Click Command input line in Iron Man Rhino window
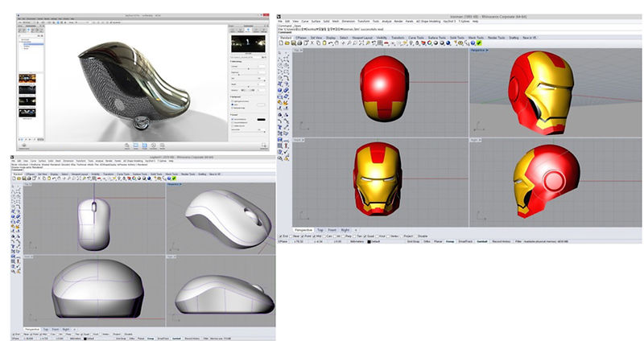 pos(459,32)
